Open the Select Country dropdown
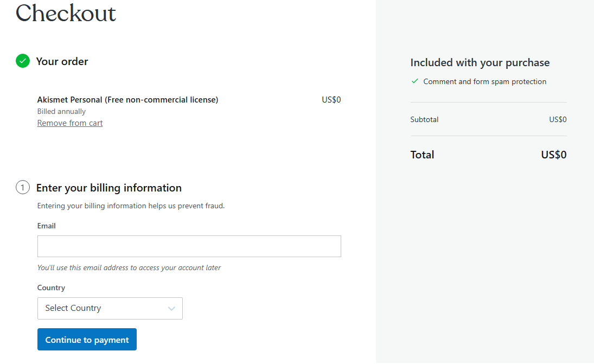This screenshot has width=594, height=364. coord(110,308)
